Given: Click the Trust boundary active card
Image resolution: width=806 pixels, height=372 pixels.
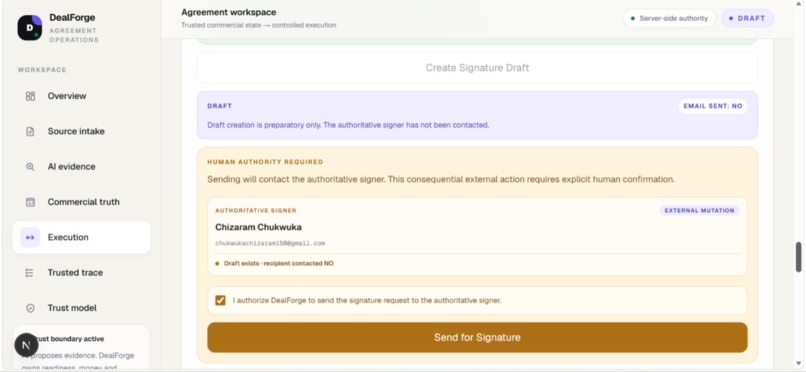Looking at the screenshot, I should click(82, 348).
